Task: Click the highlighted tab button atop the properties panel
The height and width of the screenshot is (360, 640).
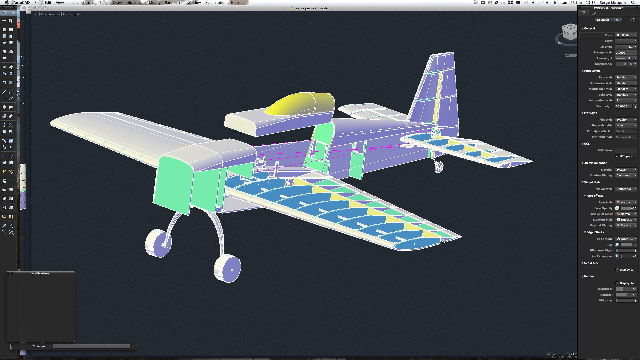Action: [608, 20]
